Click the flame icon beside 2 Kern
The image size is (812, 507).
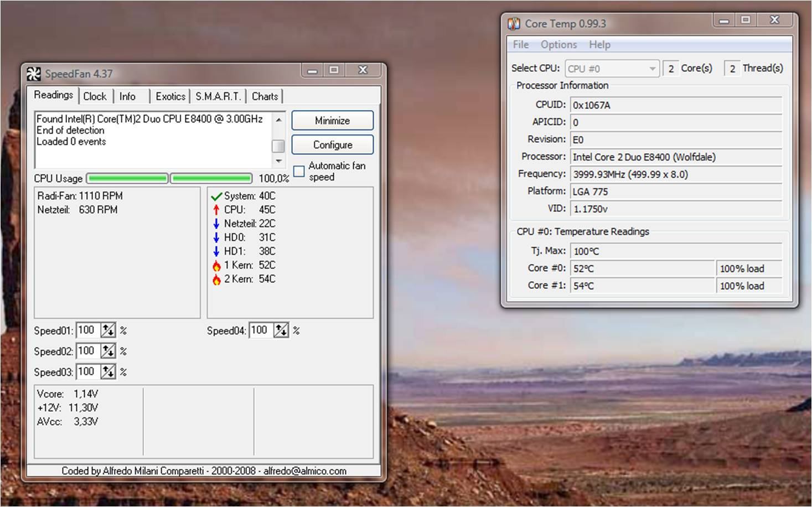(216, 279)
